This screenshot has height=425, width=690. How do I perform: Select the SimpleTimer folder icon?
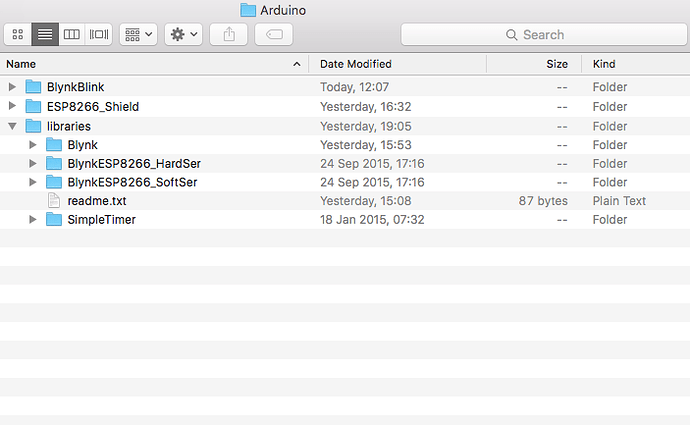tap(54, 219)
